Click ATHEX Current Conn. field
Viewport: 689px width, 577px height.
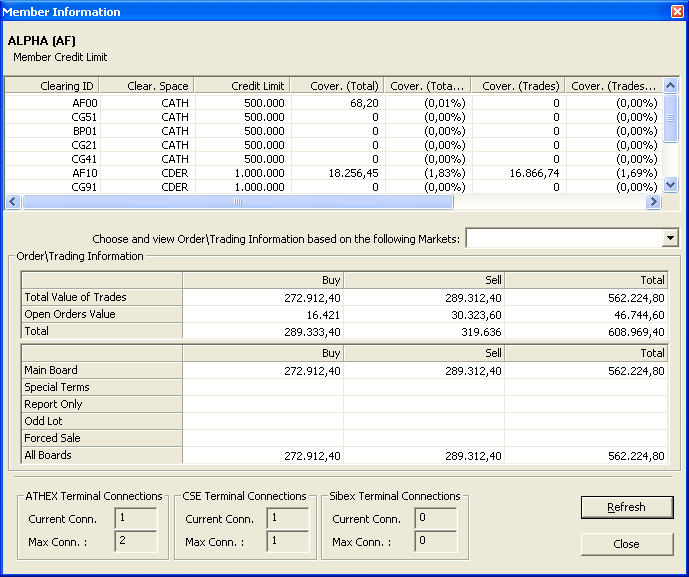click(136, 519)
